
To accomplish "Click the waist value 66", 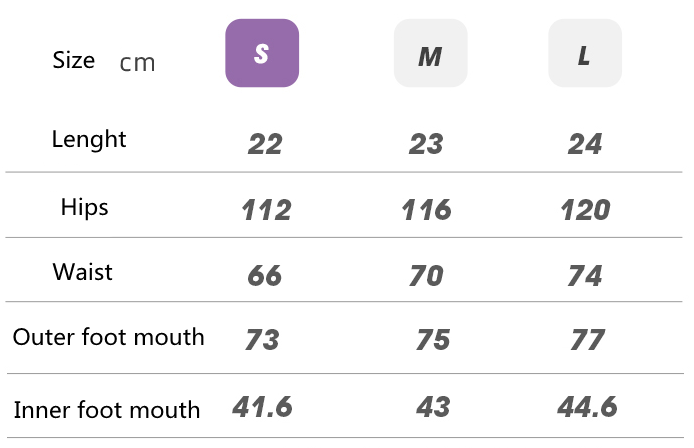I will [265, 275].
